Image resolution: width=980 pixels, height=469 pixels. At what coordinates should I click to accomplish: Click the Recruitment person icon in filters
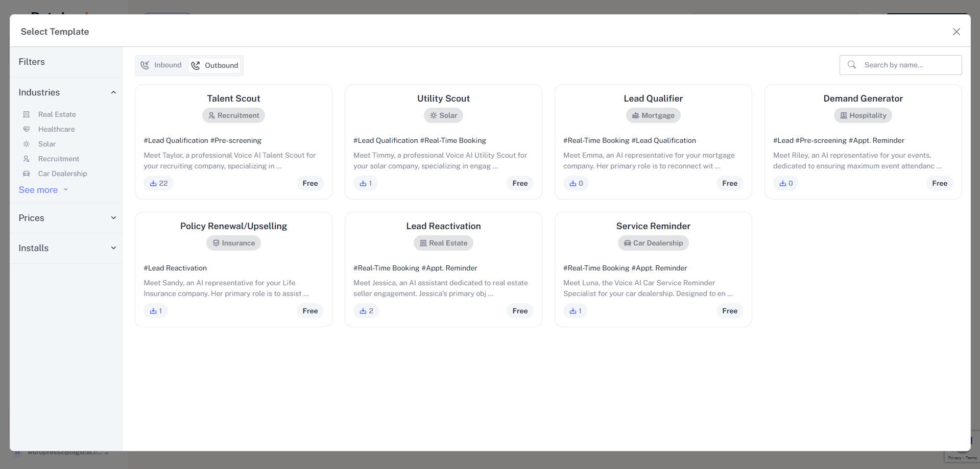coord(27,159)
